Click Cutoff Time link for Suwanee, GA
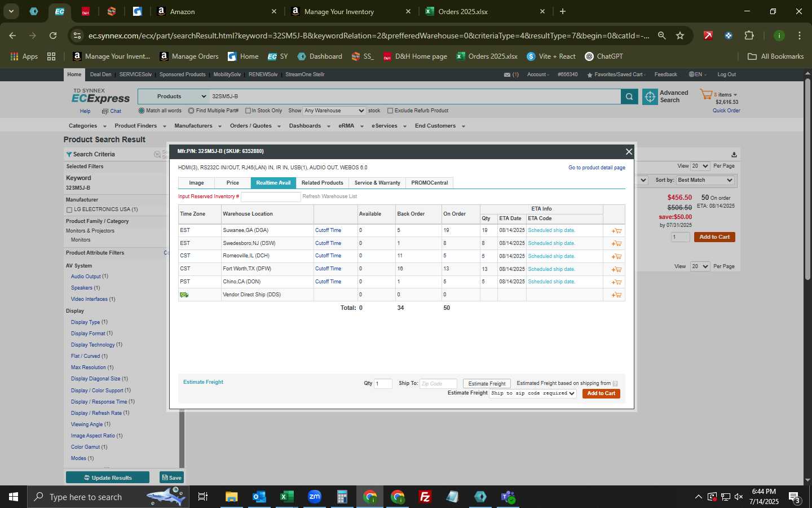Screen dimensions: 812x508 pos(328,230)
